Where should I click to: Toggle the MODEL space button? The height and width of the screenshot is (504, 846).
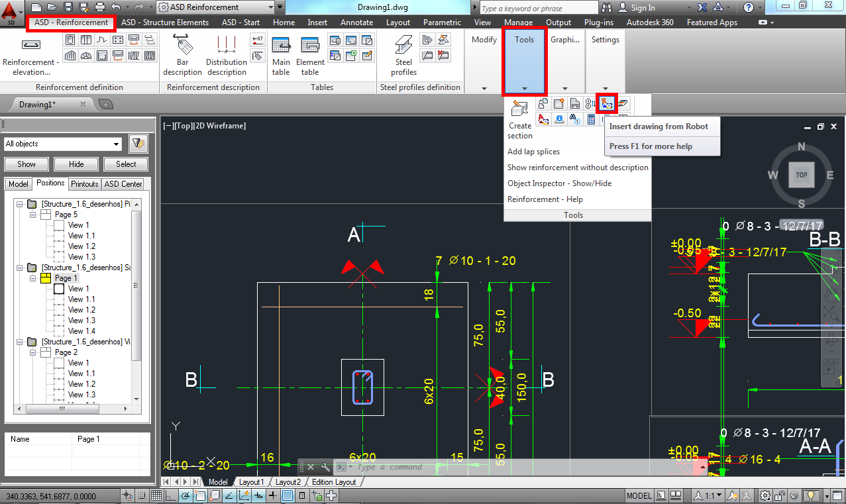[x=639, y=495]
